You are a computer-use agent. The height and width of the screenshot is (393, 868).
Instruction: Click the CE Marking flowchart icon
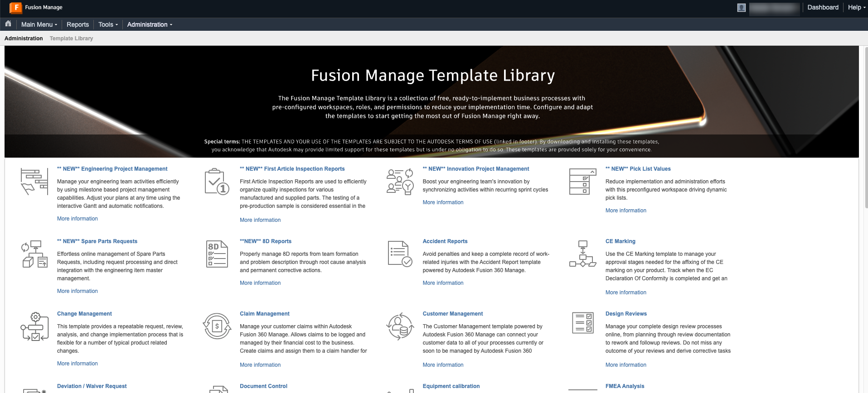583,254
